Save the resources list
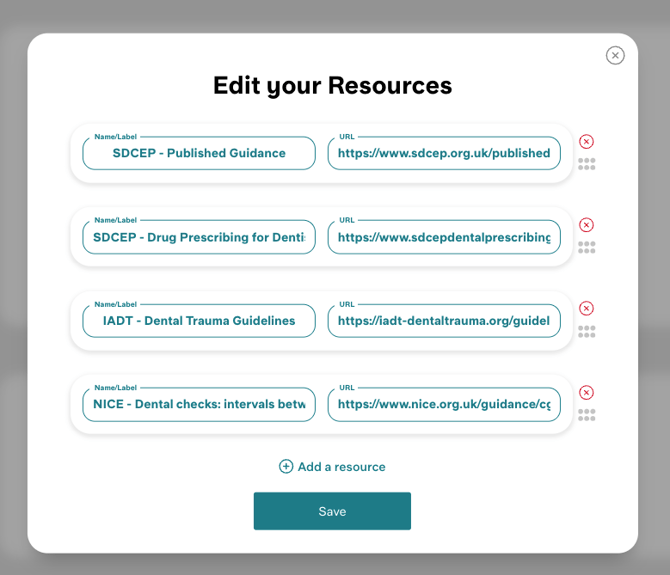Image resolution: width=670 pixels, height=575 pixels. point(332,511)
